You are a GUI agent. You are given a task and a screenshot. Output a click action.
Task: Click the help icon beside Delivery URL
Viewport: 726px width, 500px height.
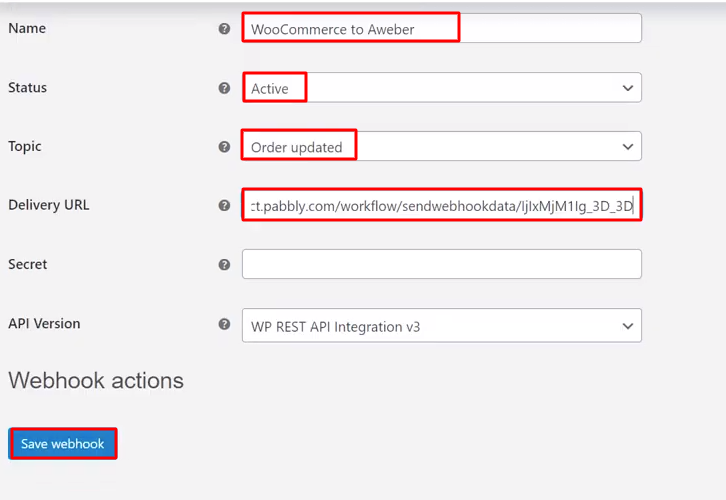click(x=224, y=205)
